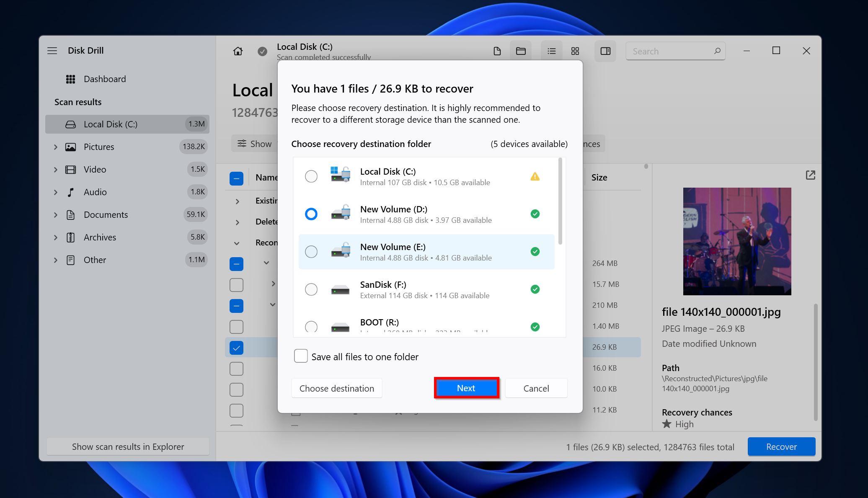Image resolution: width=868 pixels, height=498 pixels.
Task: Select New Volume (E:) radio button
Action: (311, 252)
